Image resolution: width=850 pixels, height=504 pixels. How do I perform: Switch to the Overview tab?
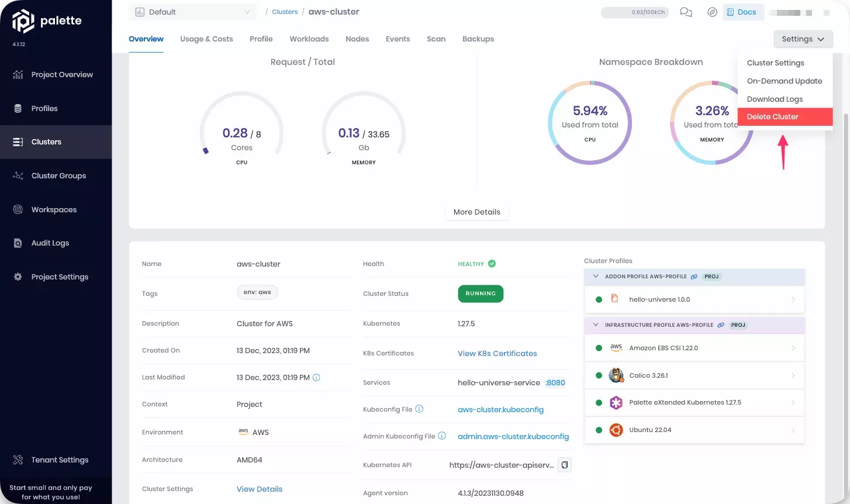click(146, 39)
